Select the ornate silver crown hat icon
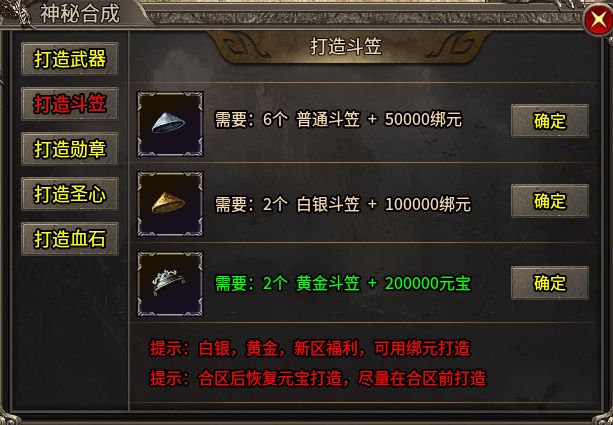The width and height of the screenshot is (613, 425). [x=170, y=284]
